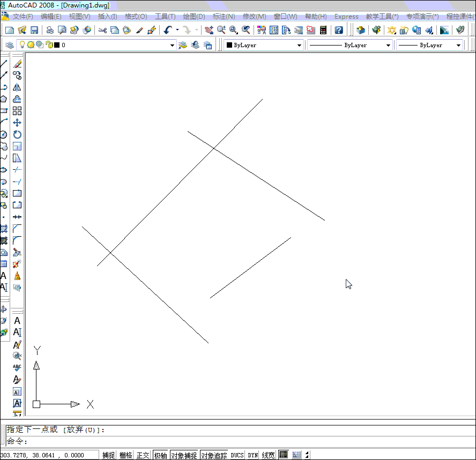Expand the redo history arrow

point(197,29)
